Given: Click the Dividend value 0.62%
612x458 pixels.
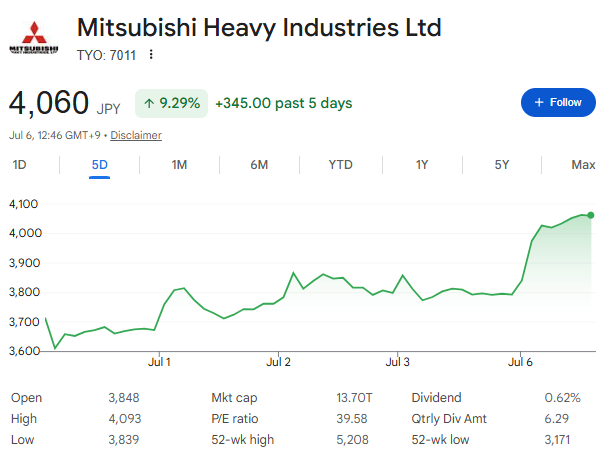Looking at the screenshot, I should [562, 398].
